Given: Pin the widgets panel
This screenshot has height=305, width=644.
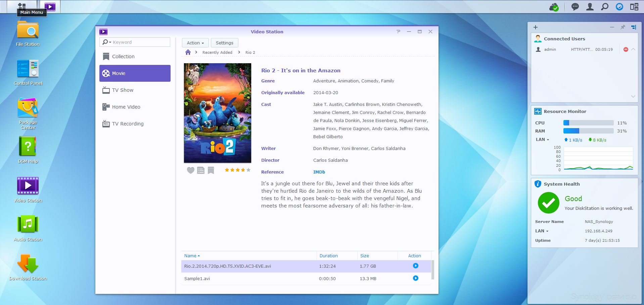Looking at the screenshot, I should (x=623, y=27).
